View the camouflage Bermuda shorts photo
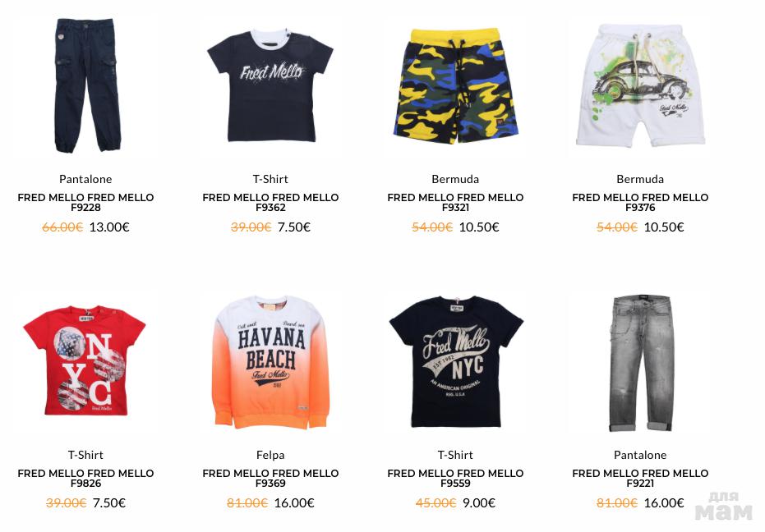 (455, 86)
